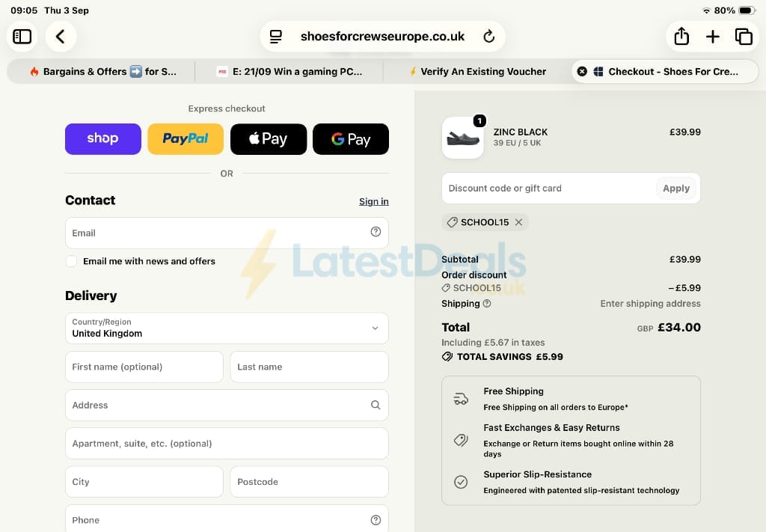Focus the Apartment, suite field
The width and height of the screenshot is (766, 532).
227,444
